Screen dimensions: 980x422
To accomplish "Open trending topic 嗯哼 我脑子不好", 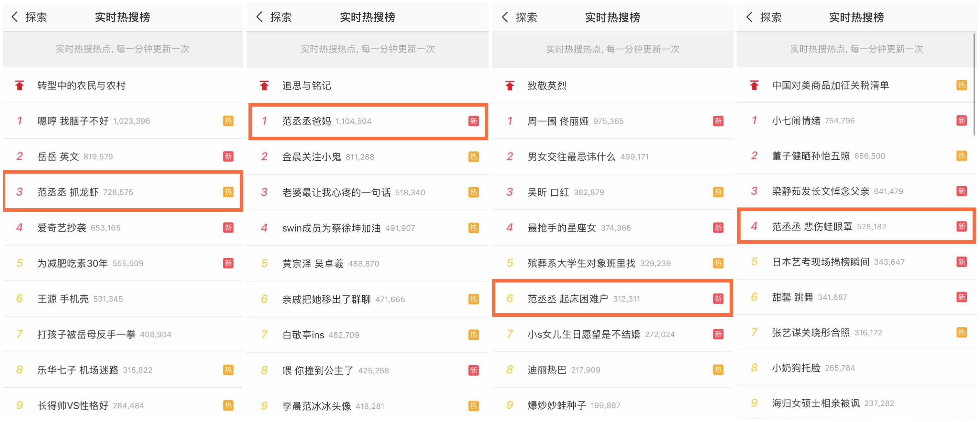I will 73,121.
